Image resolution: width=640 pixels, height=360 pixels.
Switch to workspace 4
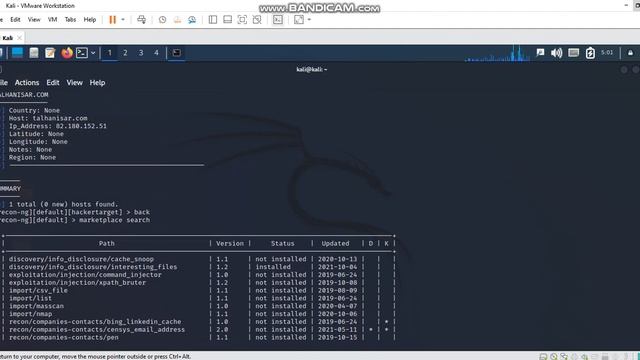click(156, 53)
